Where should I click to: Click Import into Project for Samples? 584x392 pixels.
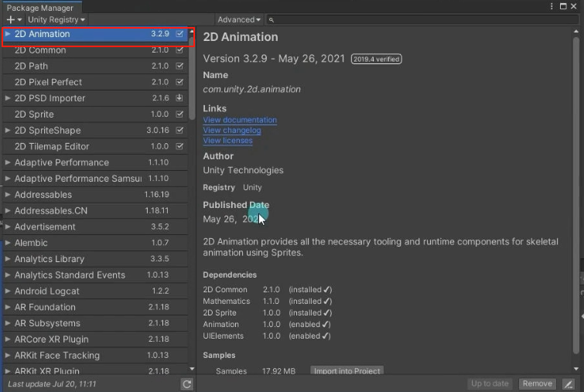347,370
